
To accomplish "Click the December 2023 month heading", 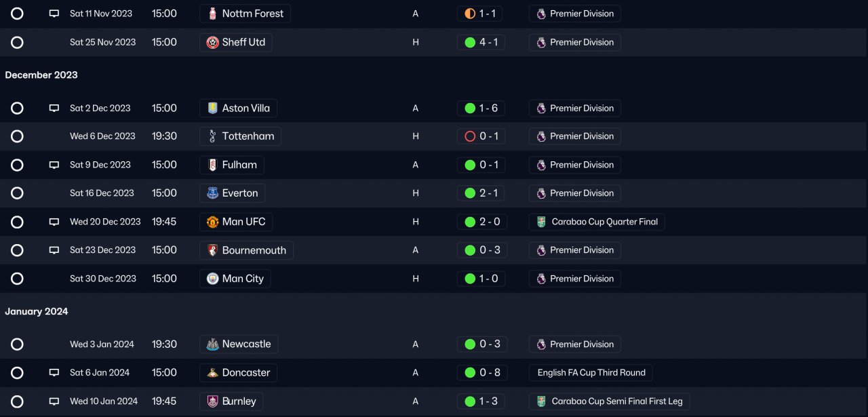I will point(41,75).
